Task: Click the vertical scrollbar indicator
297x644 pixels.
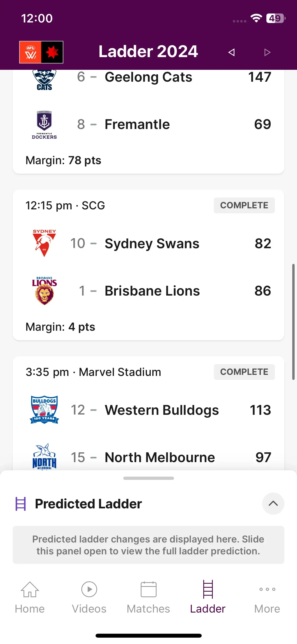Action: click(x=293, y=322)
